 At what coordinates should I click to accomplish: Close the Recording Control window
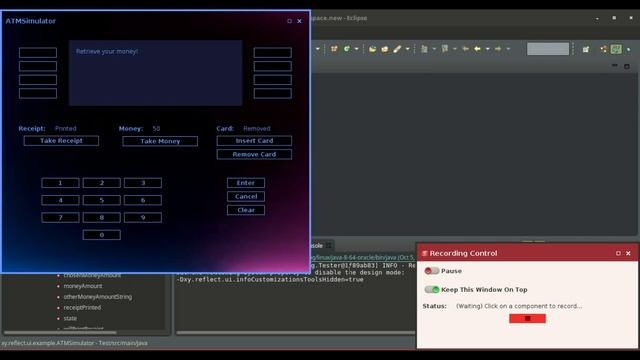pos(629,253)
